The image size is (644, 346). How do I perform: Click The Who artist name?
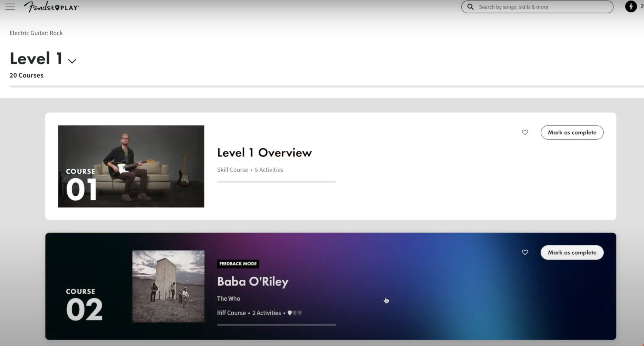click(229, 298)
